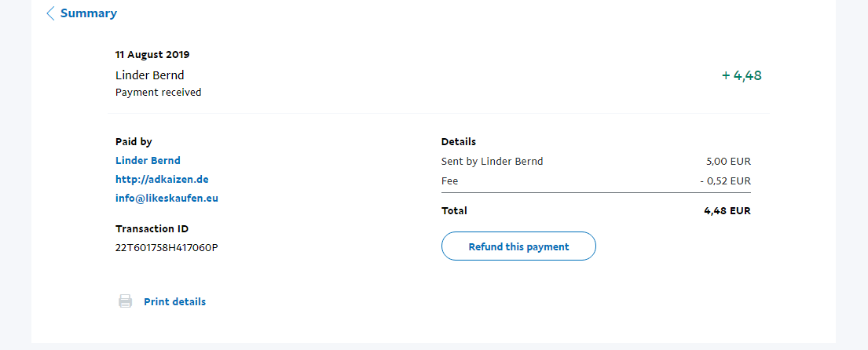Click the 11 August 2019 date
Screen dimensions: 868x350
(152, 55)
